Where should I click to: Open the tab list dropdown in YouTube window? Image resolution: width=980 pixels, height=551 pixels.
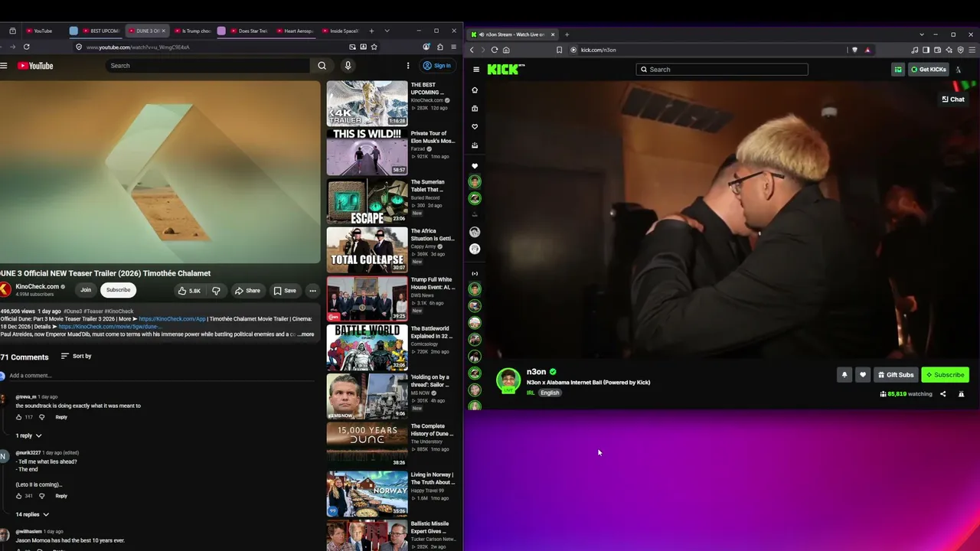click(x=387, y=31)
